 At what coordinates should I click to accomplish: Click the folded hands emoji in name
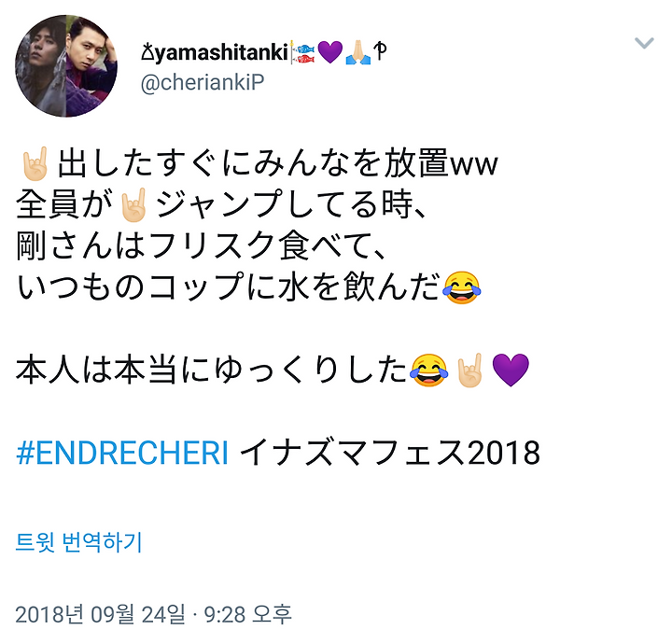click(357, 52)
